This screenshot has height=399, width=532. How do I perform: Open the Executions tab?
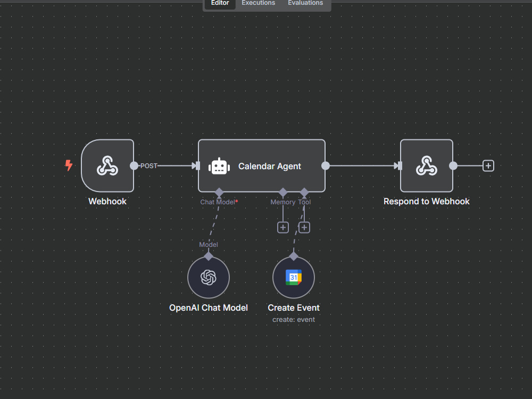(x=258, y=3)
